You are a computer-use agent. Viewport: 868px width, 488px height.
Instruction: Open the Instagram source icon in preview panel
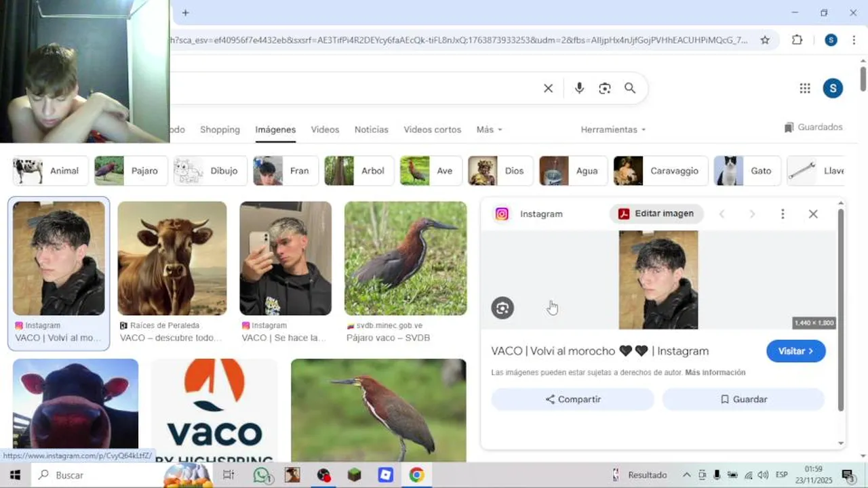pos(502,214)
